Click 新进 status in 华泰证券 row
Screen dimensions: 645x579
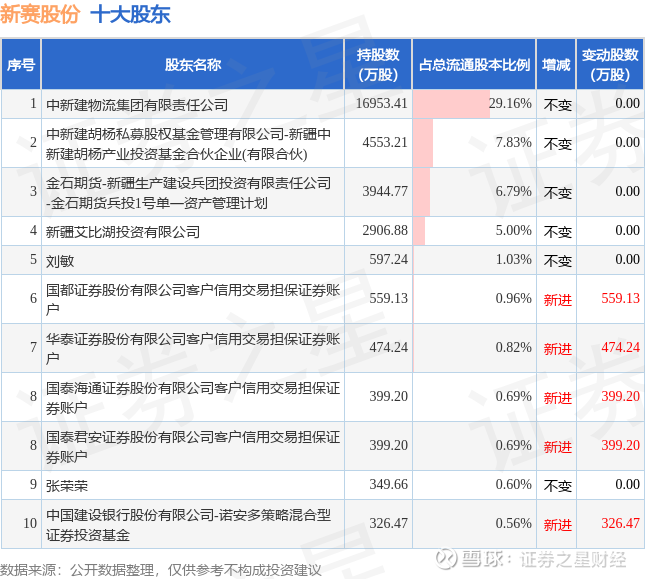557,349
